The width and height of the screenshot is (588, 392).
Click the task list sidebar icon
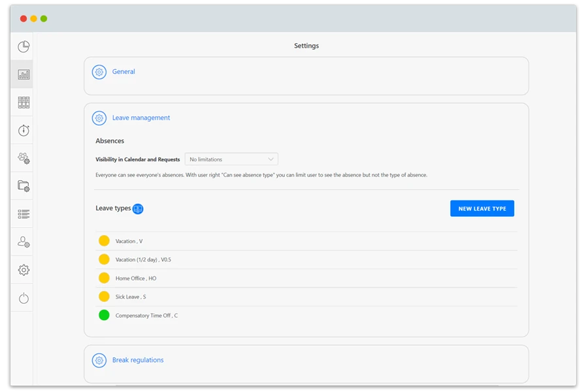coord(24,214)
